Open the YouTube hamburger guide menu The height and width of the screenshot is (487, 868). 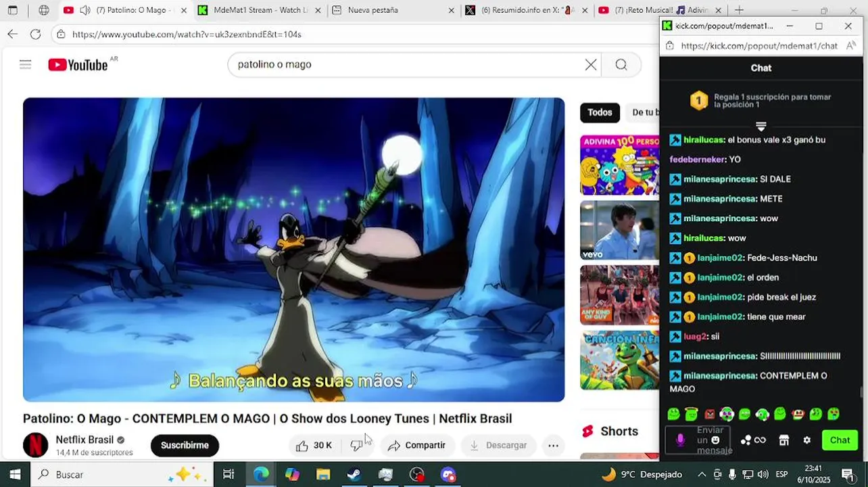pyautogui.click(x=25, y=64)
